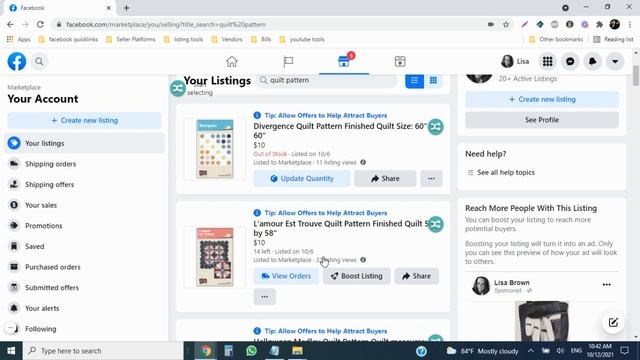Screen dimensions: 640x360
Task: Expand the Account dropdown arrow
Action: (615, 62)
